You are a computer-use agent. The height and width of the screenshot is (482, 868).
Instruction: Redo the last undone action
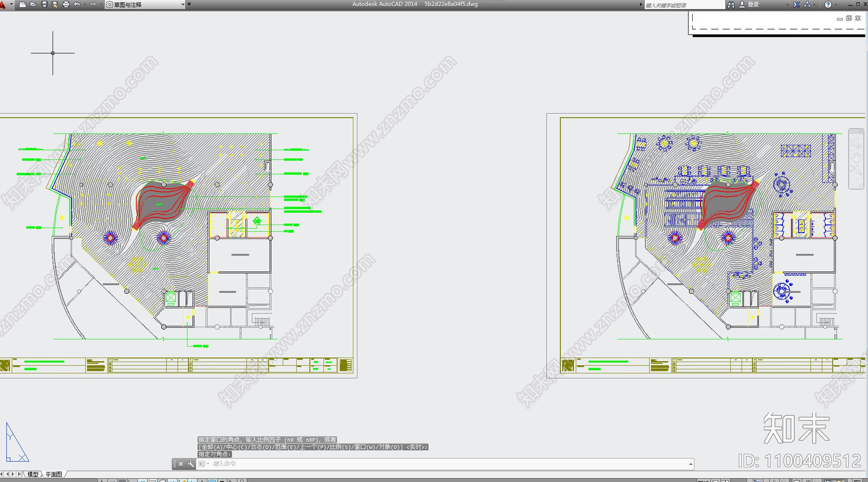(x=93, y=4)
